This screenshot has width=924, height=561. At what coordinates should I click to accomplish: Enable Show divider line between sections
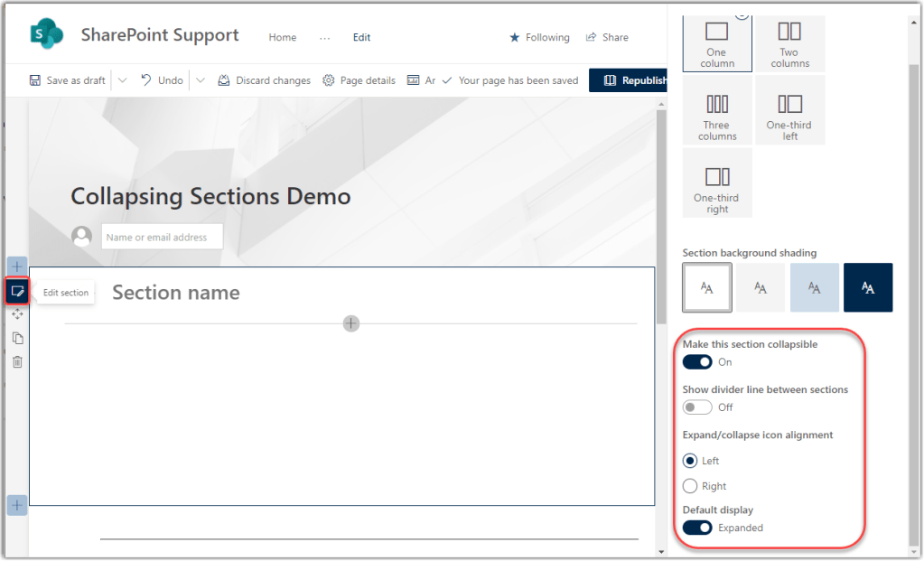697,407
